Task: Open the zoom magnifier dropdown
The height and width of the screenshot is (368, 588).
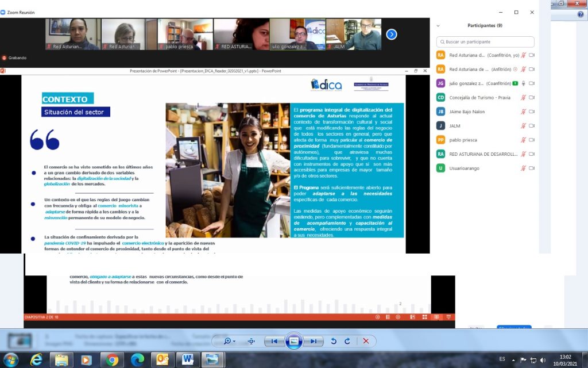Action: tap(230, 341)
